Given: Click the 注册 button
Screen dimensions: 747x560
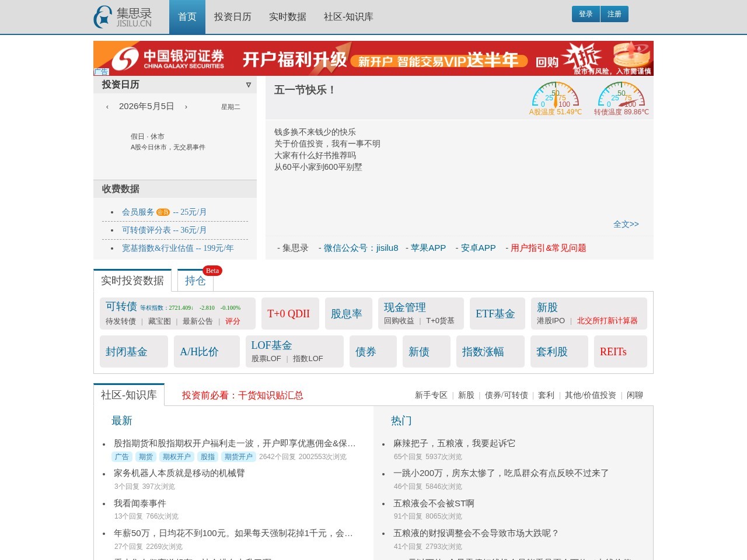Looking at the screenshot, I should coord(615,14).
